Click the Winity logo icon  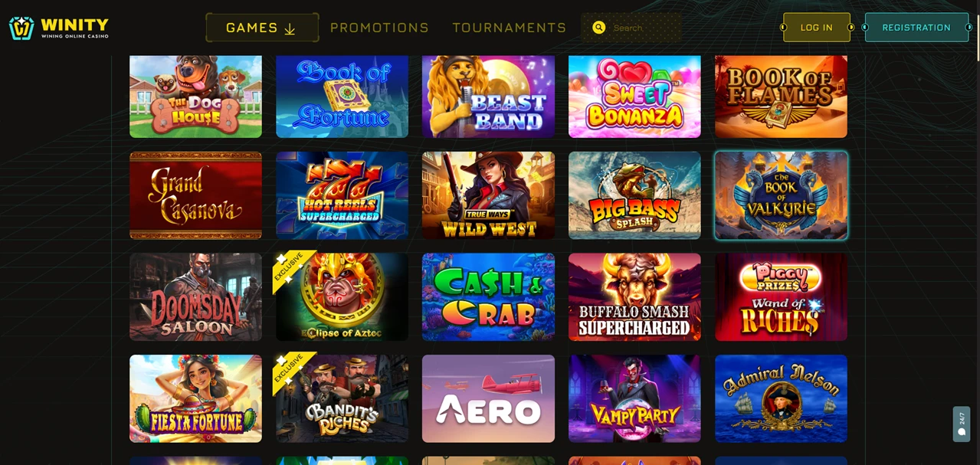(21, 28)
